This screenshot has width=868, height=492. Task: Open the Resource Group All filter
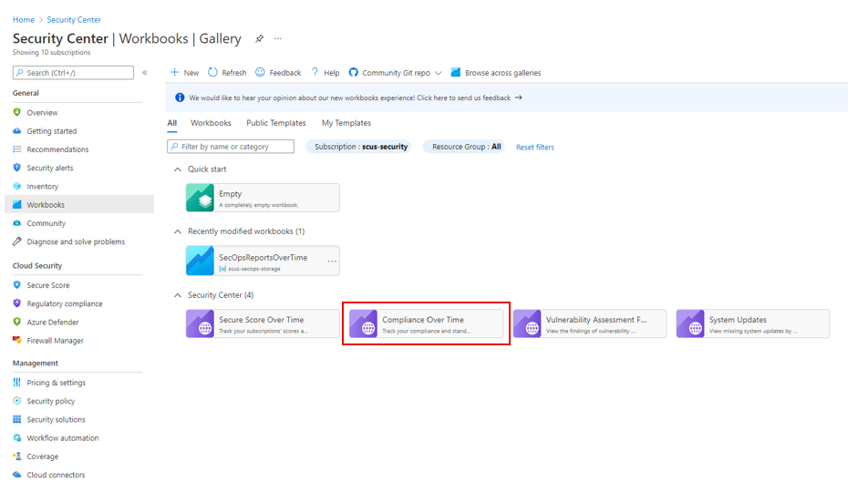pyautogui.click(x=464, y=147)
